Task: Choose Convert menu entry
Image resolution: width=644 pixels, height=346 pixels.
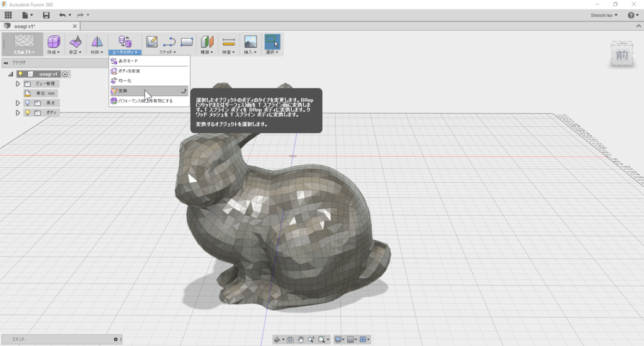Action: click(x=150, y=91)
